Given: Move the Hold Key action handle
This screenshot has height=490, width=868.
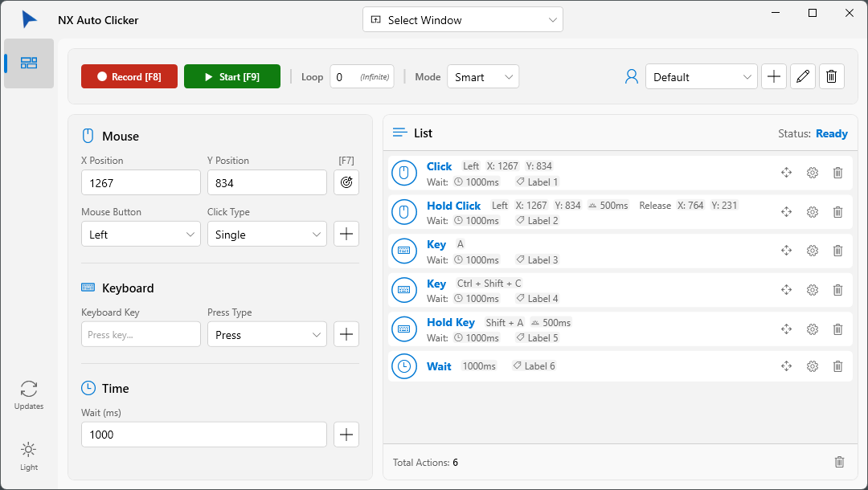Looking at the screenshot, I should (786, 329).
